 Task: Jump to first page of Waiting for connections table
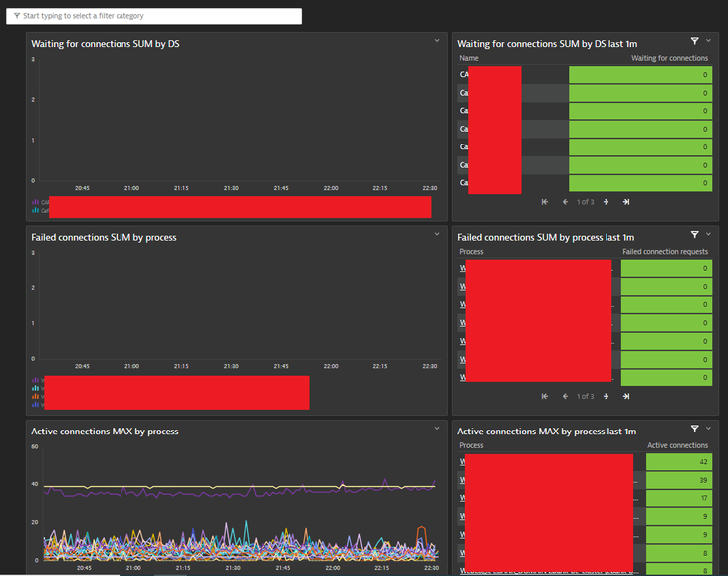coord(545,201)
